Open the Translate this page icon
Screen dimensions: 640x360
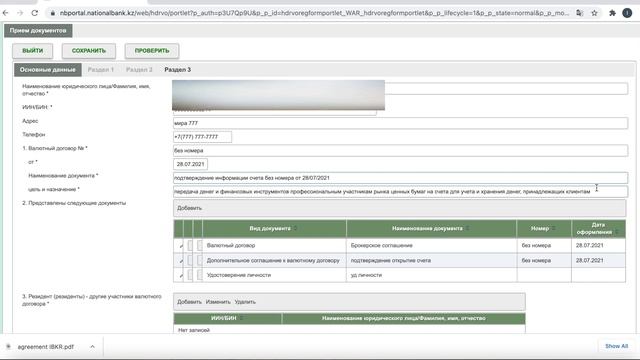tap(580, 13)
